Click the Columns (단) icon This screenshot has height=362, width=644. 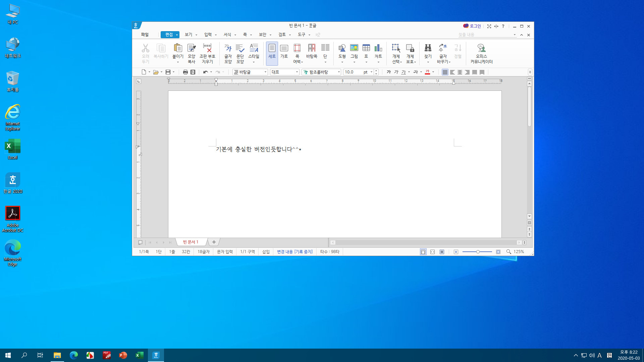(x=325, y=48)
